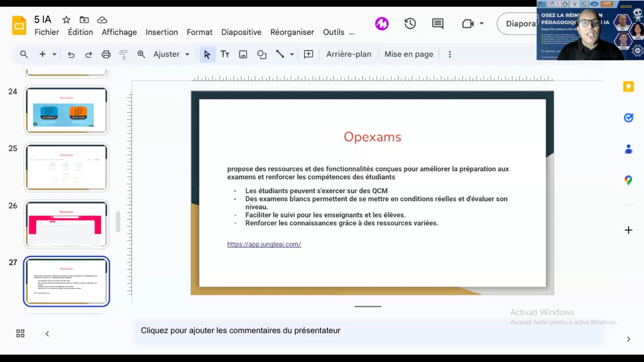Open version history clock icon
This screenshot has height=362, width=644.
410,24
